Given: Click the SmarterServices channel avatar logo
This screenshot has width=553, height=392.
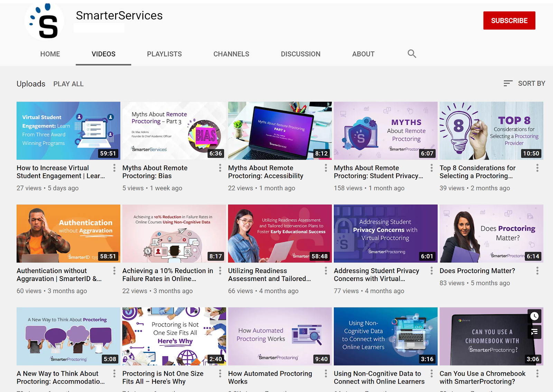Looking at the screenshot, I should point(44,21).
